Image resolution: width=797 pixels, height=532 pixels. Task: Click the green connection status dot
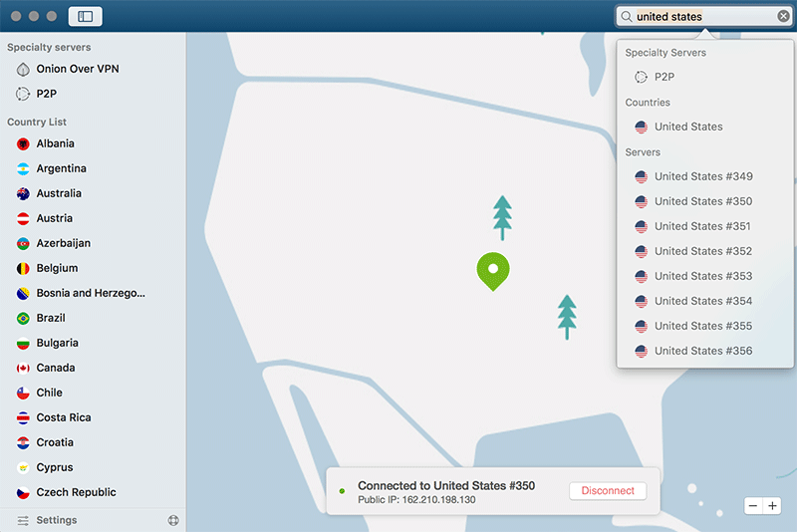(342, 491)
